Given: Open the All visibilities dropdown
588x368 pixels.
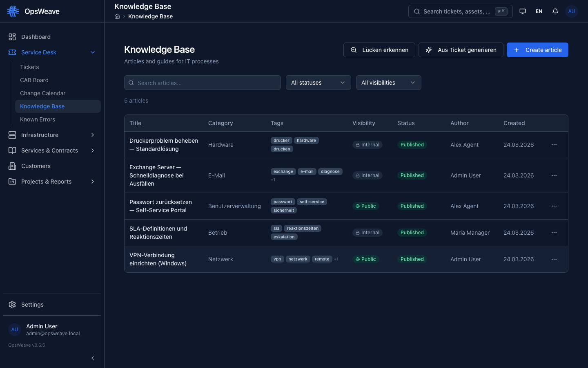Looking at the screenshot, I should pos(388,83).
